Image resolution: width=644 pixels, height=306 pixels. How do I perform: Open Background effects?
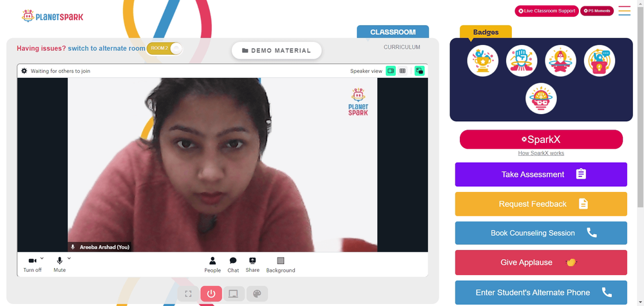point(281,265)
